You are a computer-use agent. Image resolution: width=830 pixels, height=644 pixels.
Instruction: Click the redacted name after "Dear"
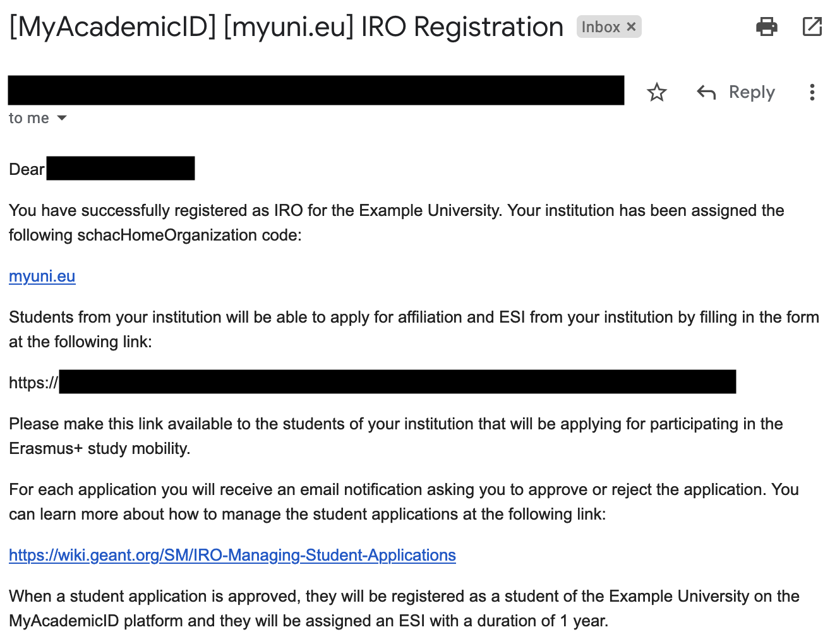[121, 169]
